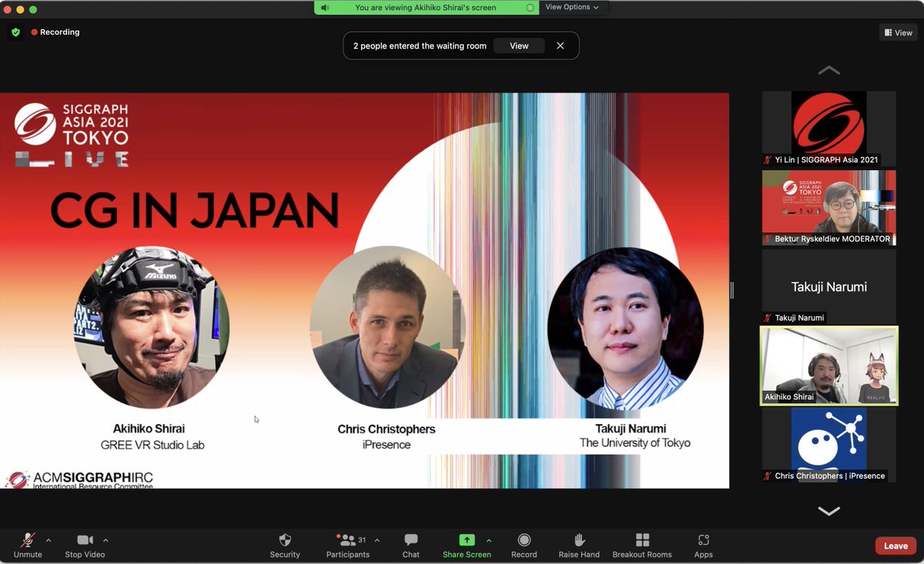Click Chris Christophers' circular photo on slide
The image size is (924, 564).
387,327
